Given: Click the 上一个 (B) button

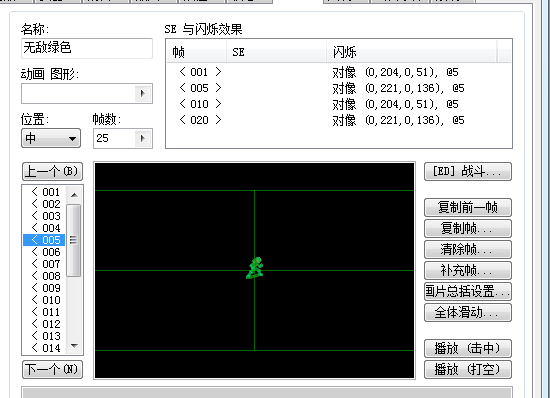Looking at the screenshot, I should coord(52,171).
